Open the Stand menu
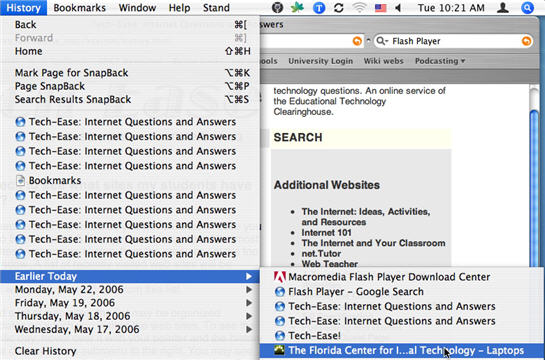The height and width of the screenshot is (360, 545). (x=216, y=8)
